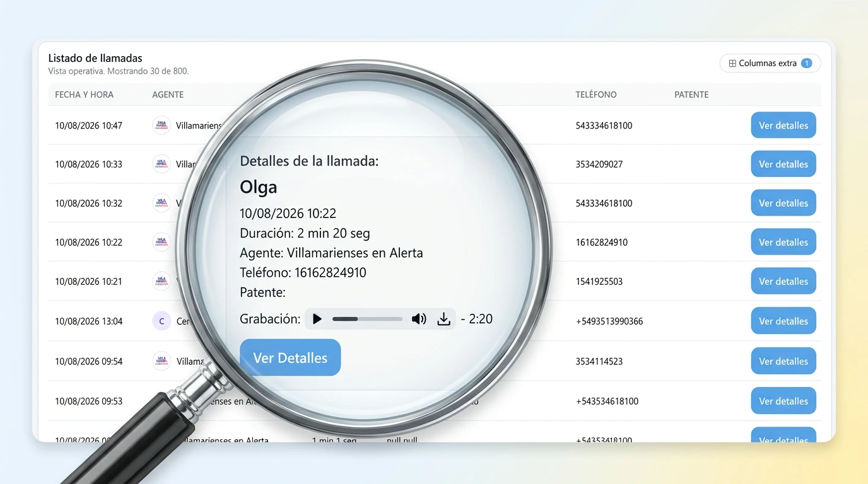Screen dimensions: 868x484
Task: Click Ver detalles for call 10/08/2026 09:53
Action: coord(783,401)
